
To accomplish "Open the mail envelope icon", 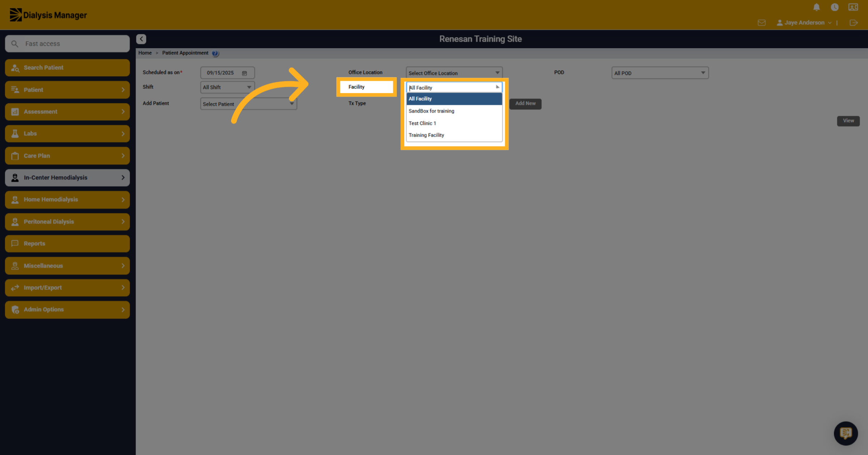I will (761, 23).
